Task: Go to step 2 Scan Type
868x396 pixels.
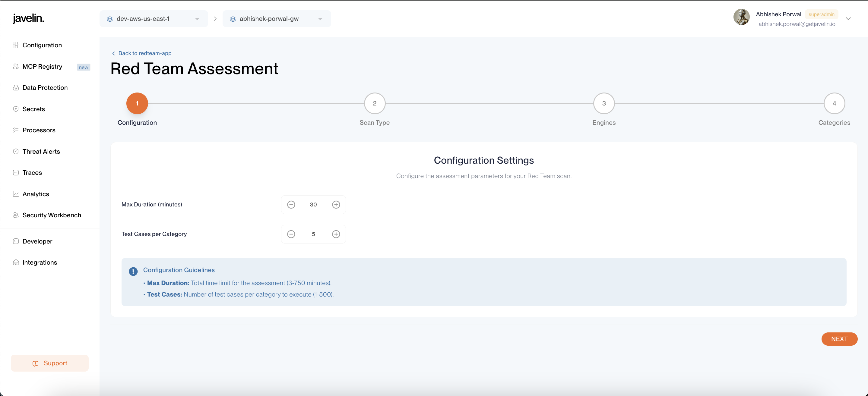Action: pyautogui.click(x=374, y=103)
